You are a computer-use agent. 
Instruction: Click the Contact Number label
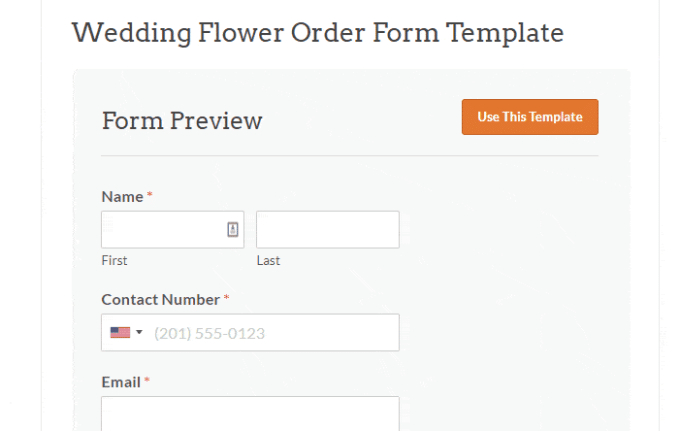tap(160, 299)
